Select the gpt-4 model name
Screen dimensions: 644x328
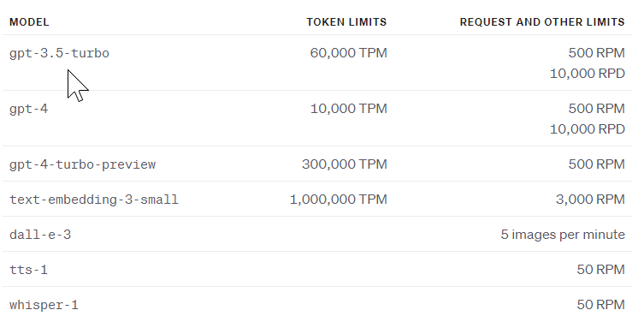(x=29, y=109)
